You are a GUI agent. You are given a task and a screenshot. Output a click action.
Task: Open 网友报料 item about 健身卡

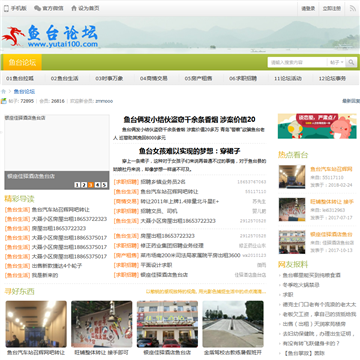[311, 343]
